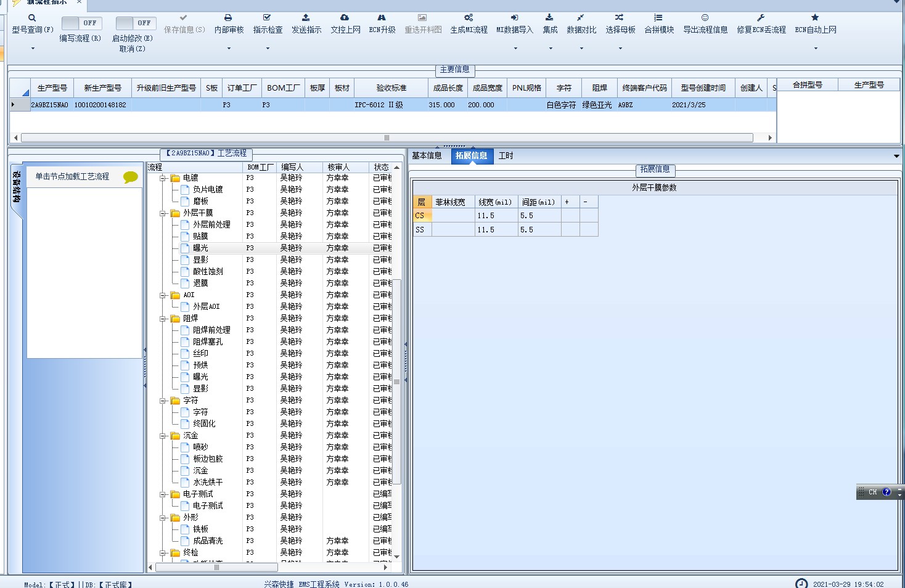Image resolution: width=905 pixels, height=588 pixels.
Task: Click the 发送指示 upload icon
Action: [306, 18]
